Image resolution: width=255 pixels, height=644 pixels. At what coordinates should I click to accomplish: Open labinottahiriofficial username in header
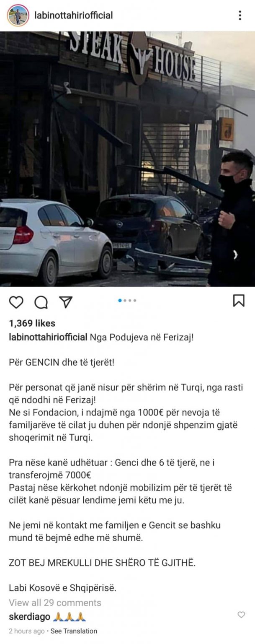pos(73,16)
